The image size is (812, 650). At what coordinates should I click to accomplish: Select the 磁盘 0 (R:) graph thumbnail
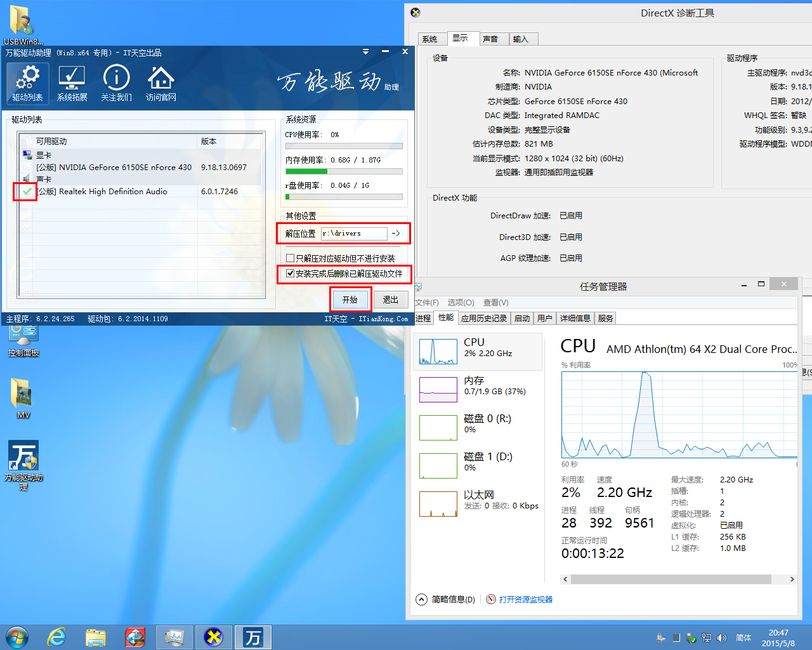pyautogui.click(x=438, y=428)
